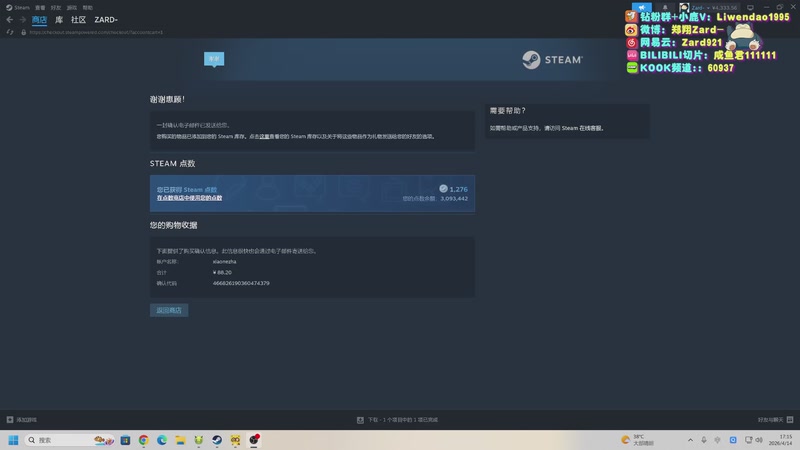Click the lock icon beside the URL
The image size is (800, 450).
(x=23, y=32)
